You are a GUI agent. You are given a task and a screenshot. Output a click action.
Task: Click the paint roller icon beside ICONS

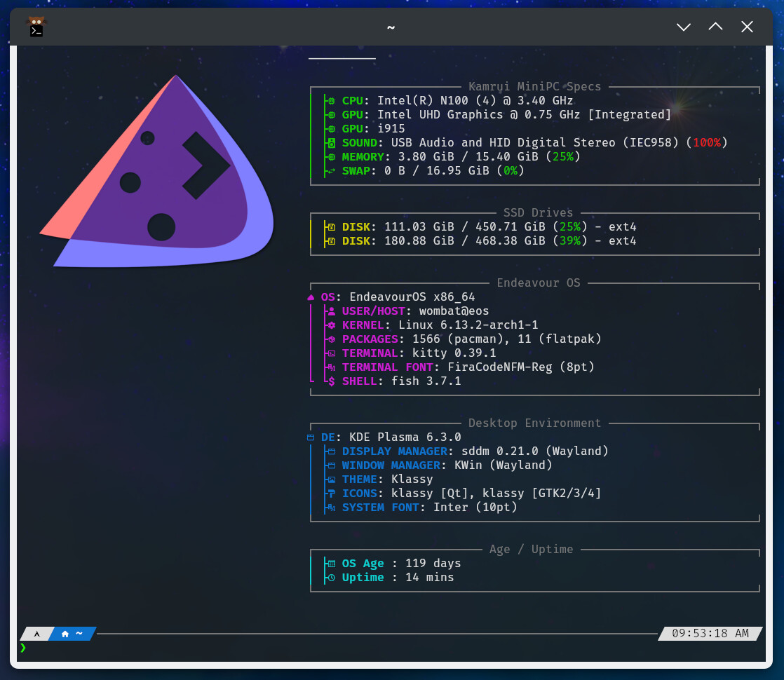(x=332, y=494)
